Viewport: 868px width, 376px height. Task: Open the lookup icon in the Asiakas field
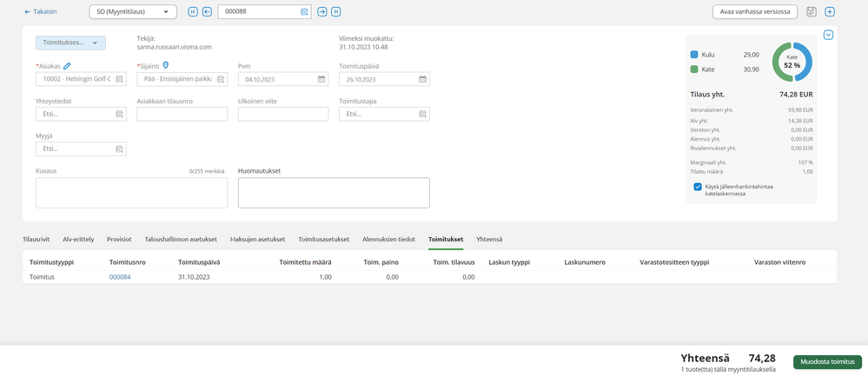[119, 79]
